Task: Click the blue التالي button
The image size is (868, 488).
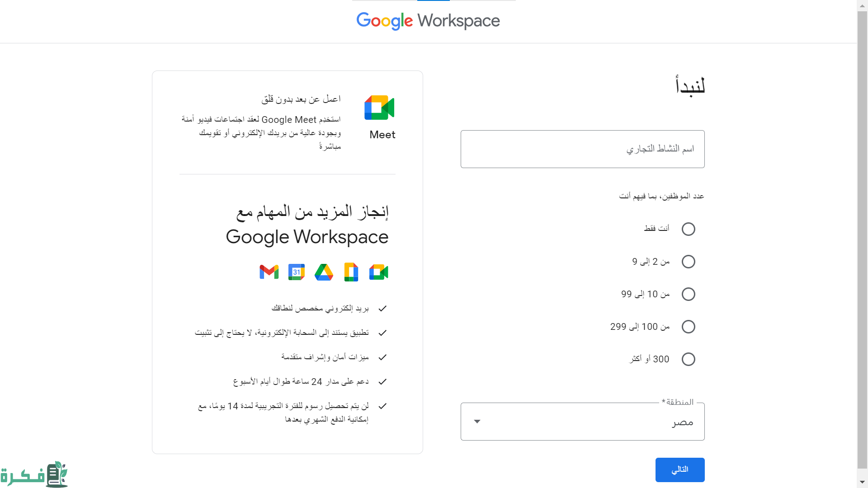Action: coord(679,470)
